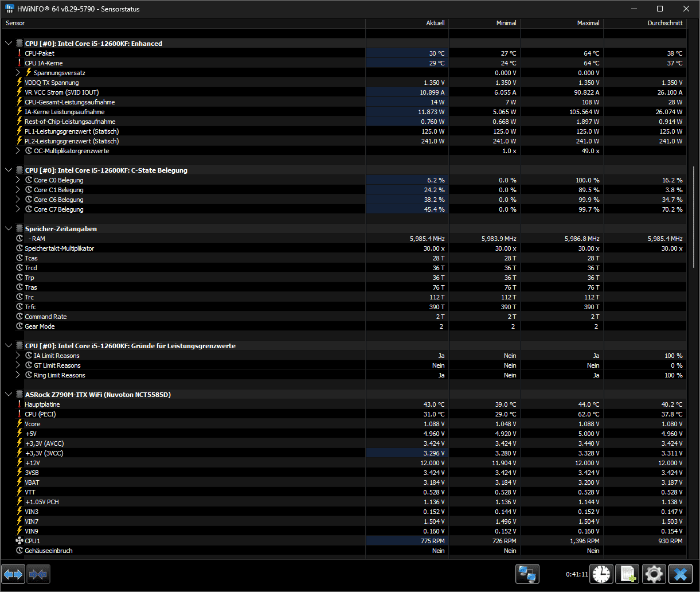The image size is (700, 592).
Task: Select the VIN7 voltage row
Action: [x=344, y=521]
